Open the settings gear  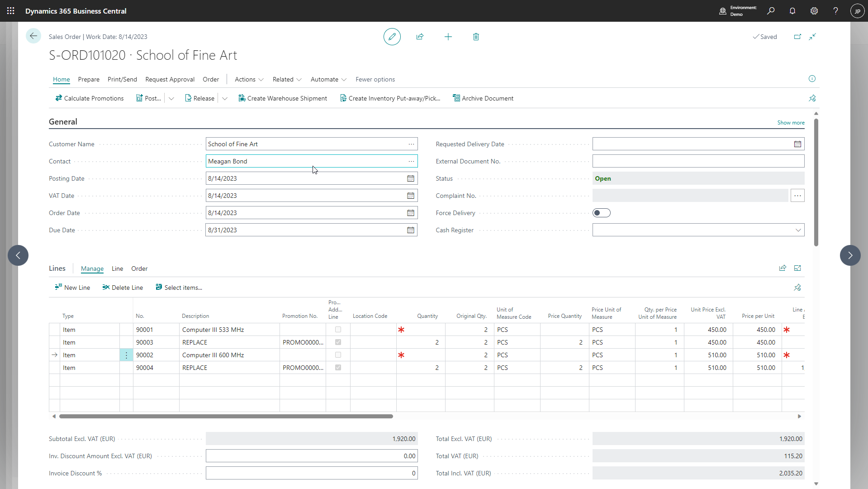coord(814,11)
